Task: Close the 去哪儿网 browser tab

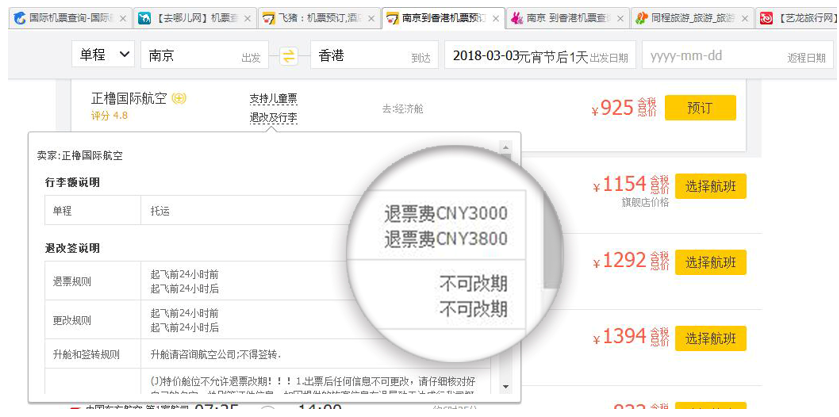Action: [247, 19]
